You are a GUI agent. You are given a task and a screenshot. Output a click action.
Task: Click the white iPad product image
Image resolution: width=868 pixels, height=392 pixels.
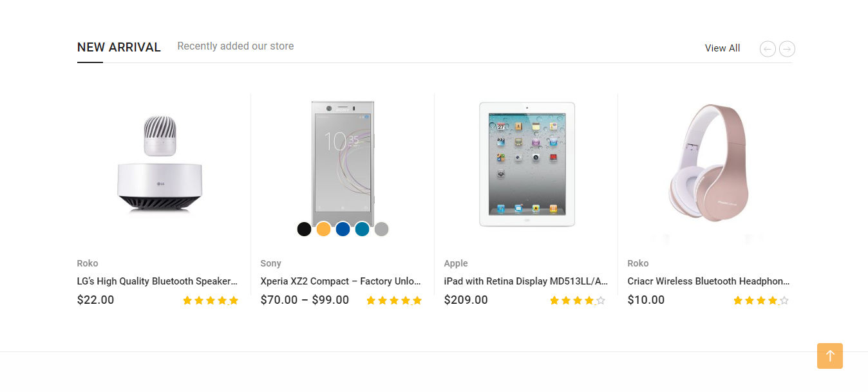pyautogui.click(x=527, y=164)
